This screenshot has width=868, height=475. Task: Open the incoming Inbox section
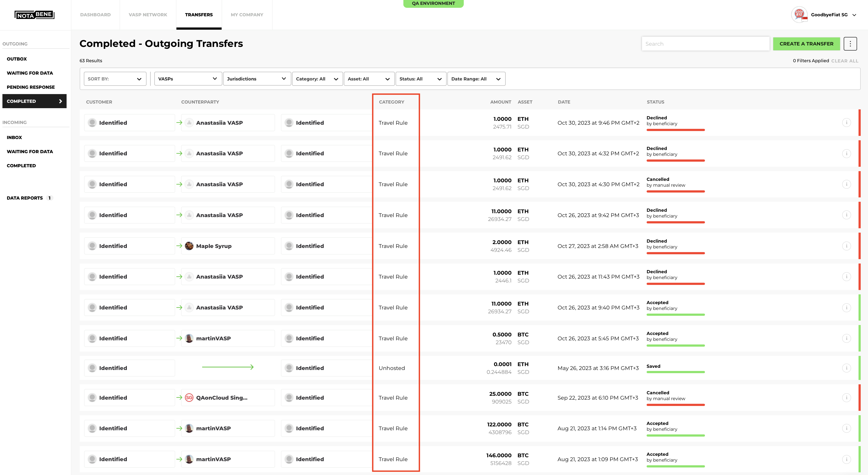click(15, 137)
